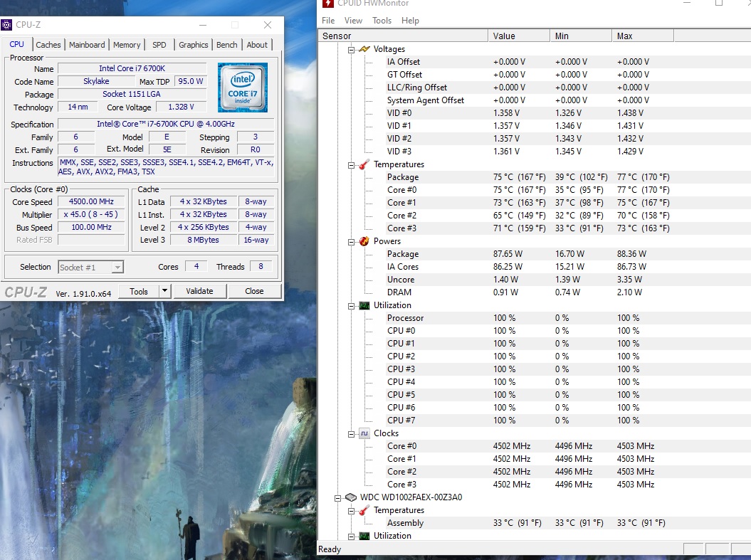The width and height of the screenshot is (751, 560).
Task: Switch to the Memory tab
Action: pos(127,45)
